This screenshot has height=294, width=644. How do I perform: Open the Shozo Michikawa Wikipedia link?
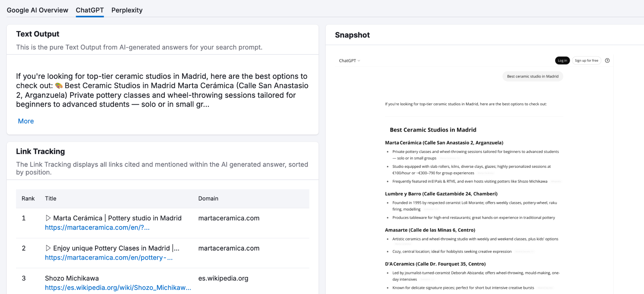coord(118,288)
